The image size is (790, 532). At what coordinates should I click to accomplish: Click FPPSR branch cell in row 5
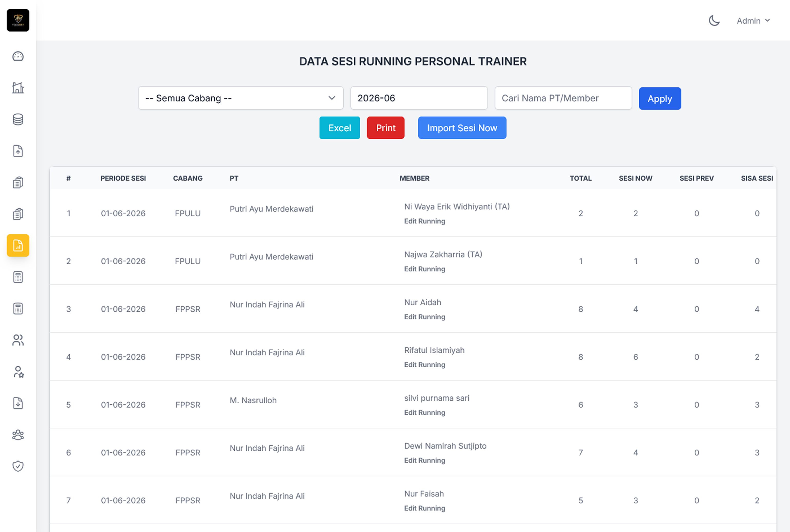(x=188, y=405)
